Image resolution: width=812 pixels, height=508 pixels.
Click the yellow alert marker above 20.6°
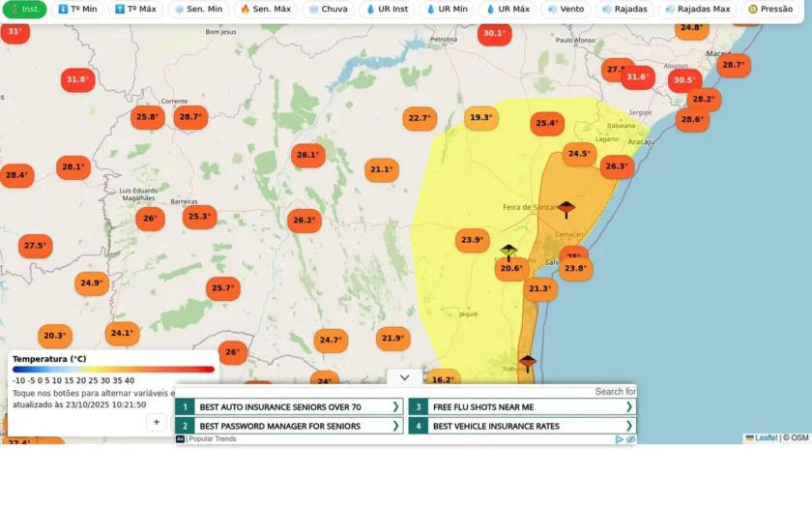click(x=508, y=253)
